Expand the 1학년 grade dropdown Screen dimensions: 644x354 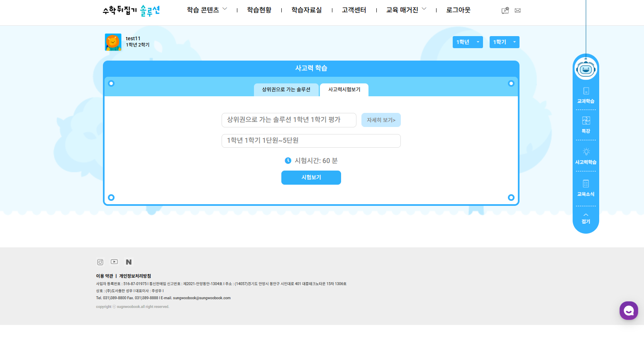click(x=467, y=42)
